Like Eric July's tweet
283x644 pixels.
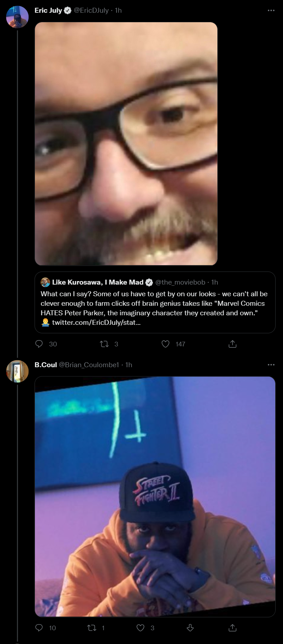click(x=165, y=344)
